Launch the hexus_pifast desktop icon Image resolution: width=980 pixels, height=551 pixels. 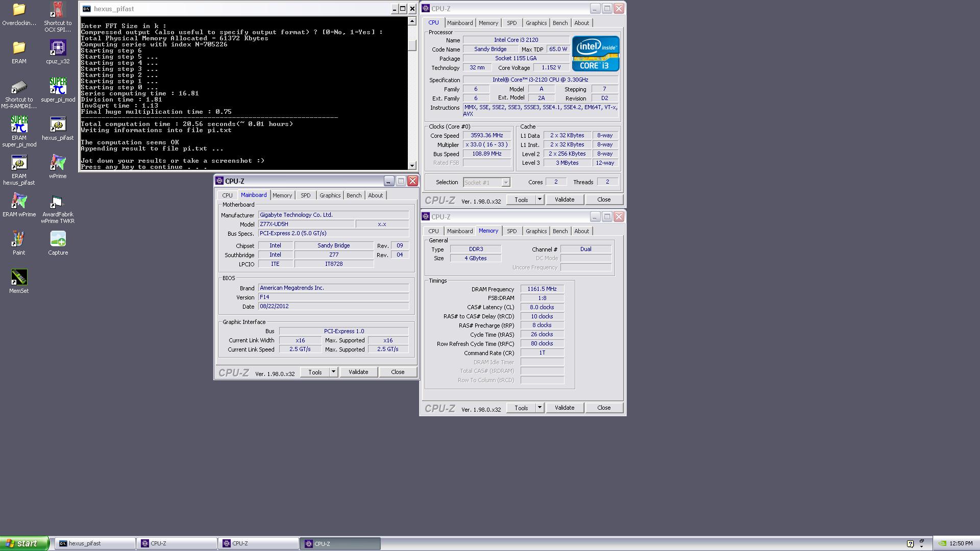click(x=58, y=129)
